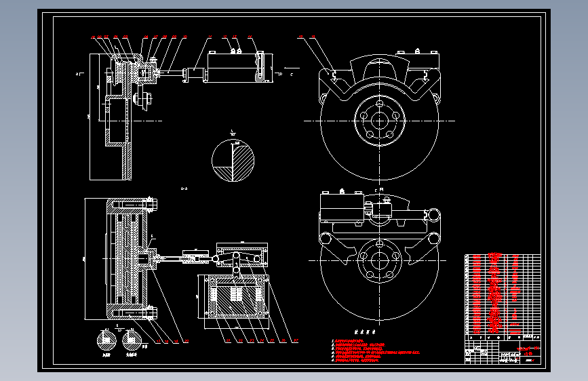Pick part balloon number 26
The height and width of the screenshot is (381, 588).
point(283,341)
